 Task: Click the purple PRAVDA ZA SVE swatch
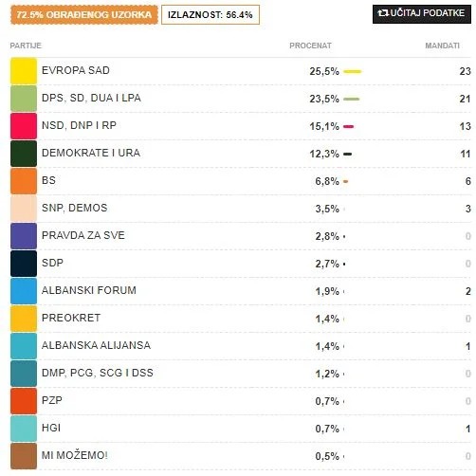click(x=24, y=236)
